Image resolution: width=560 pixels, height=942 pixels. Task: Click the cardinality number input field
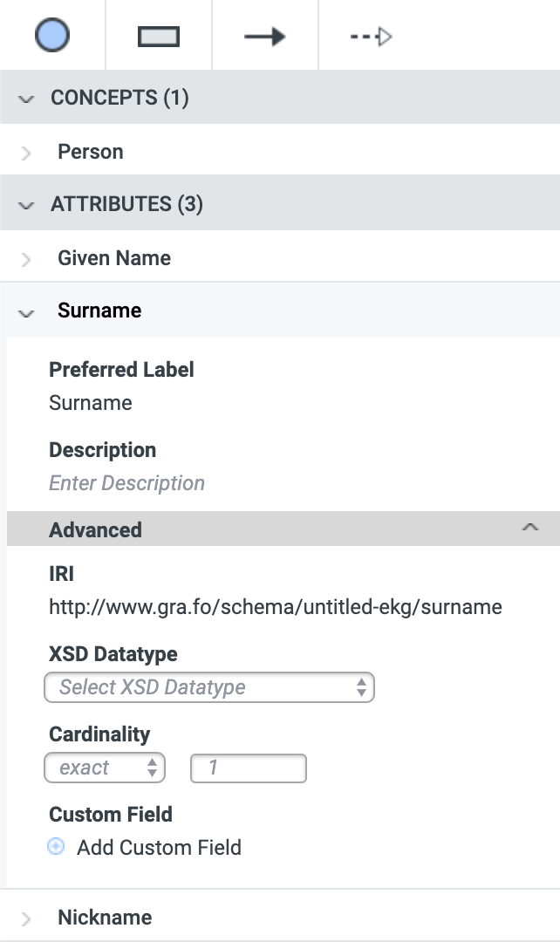tap(248, 768)
